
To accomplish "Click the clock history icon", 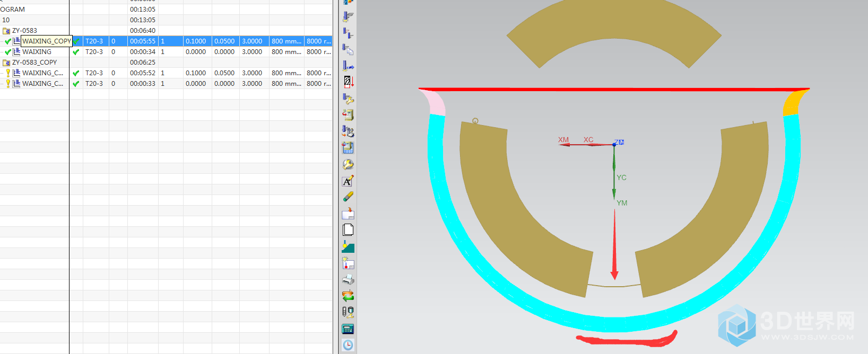I will point(348,346).
